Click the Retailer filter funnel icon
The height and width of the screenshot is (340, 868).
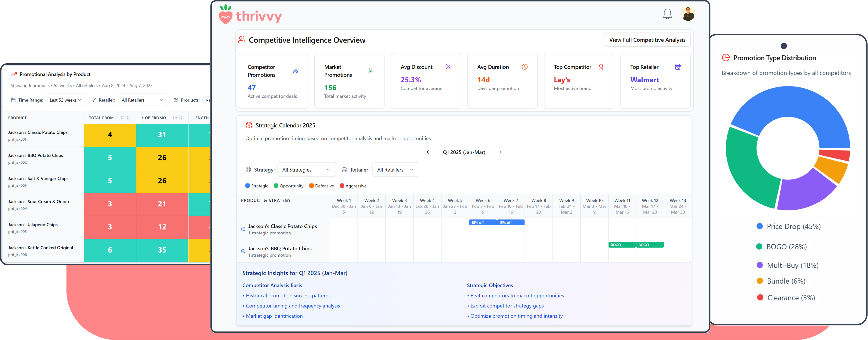(x=94, y=100)
